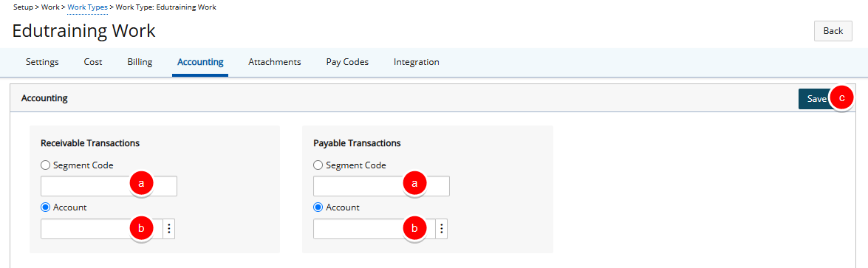
Task: Switch to the Integration tab
Action: tap(417, 62)
